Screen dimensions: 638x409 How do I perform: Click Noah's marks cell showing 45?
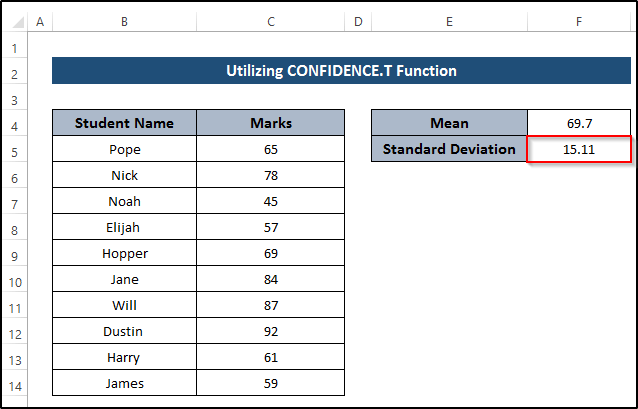(271, 202)
